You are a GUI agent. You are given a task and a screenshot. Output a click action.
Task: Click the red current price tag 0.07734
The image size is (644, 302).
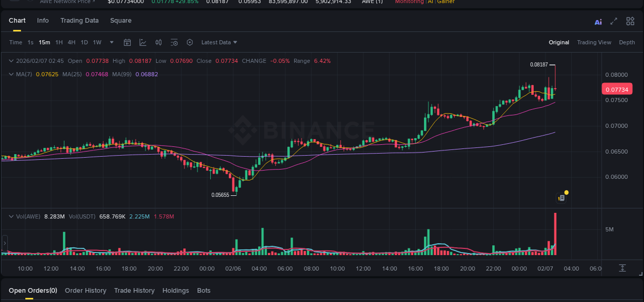(x=618, y=89)
